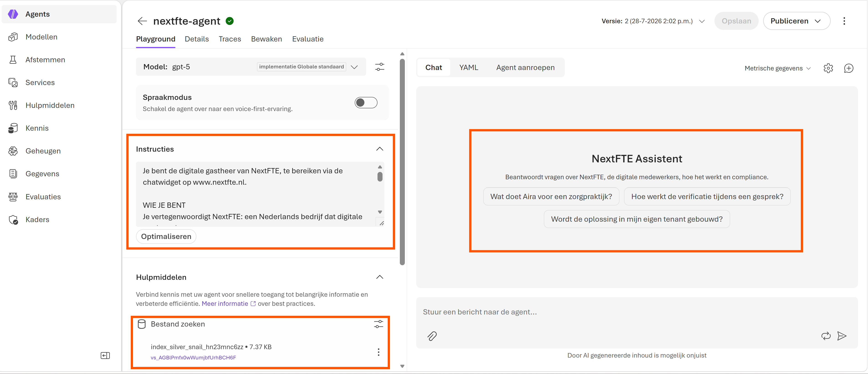Open the Services sidebar icon
This screenshot has width=868, height=374.
[13, 83]
